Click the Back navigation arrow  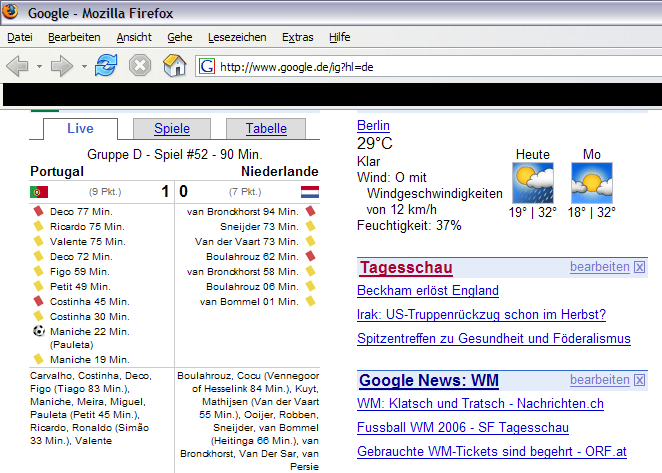pyautogui.click(x=17, y=66)
